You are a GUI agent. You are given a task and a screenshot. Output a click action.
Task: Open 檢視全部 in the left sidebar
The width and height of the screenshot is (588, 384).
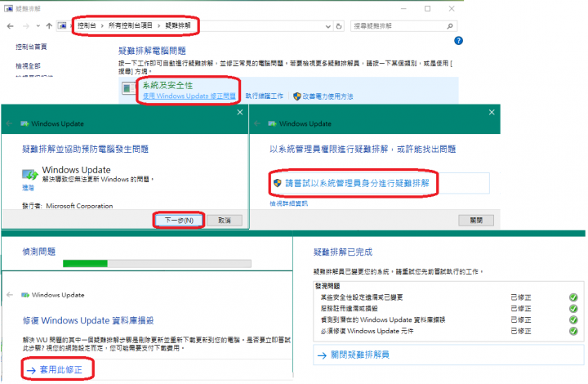click(x=28, y=66)
